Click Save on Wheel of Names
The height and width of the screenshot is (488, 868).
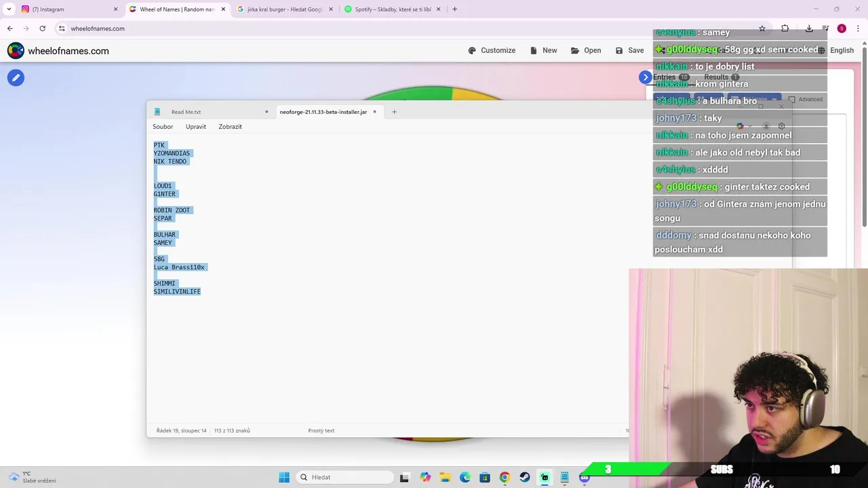(629, 50)
